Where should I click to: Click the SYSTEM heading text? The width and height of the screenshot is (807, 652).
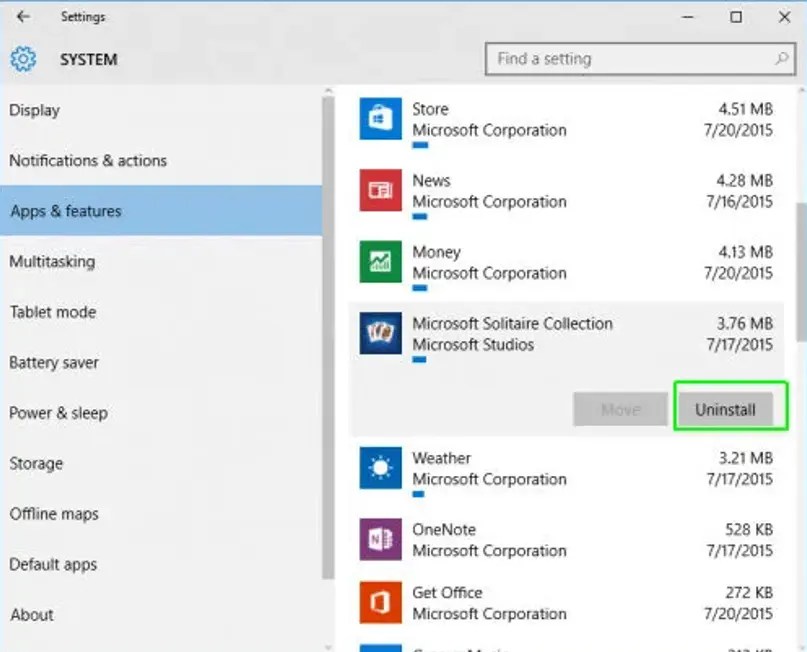coord(89,60)
